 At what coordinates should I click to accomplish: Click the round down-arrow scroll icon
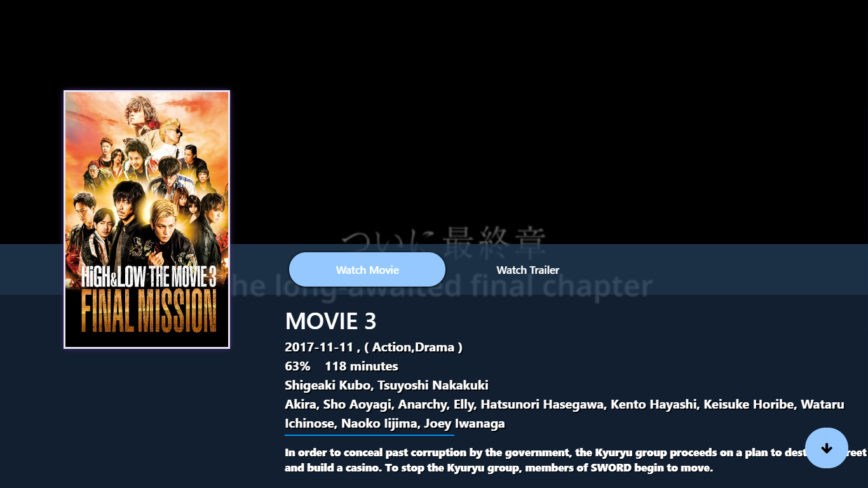coord(827,448)
